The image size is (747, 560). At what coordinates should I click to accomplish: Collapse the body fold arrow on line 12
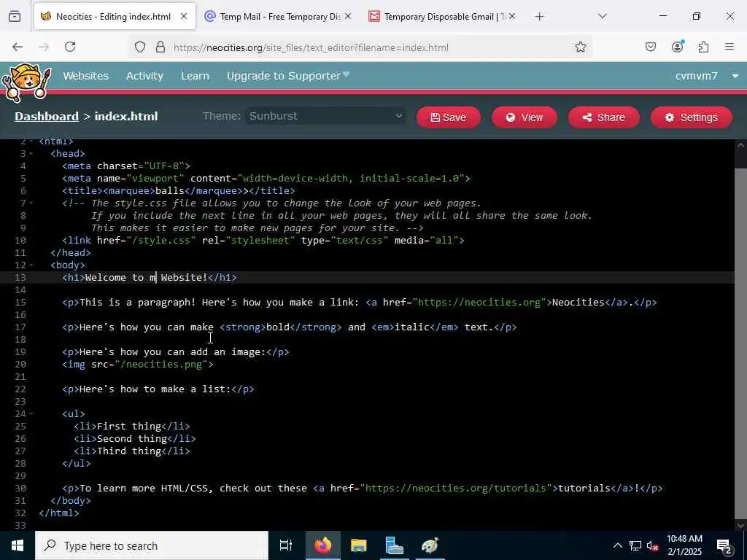(x=31, y=265)
